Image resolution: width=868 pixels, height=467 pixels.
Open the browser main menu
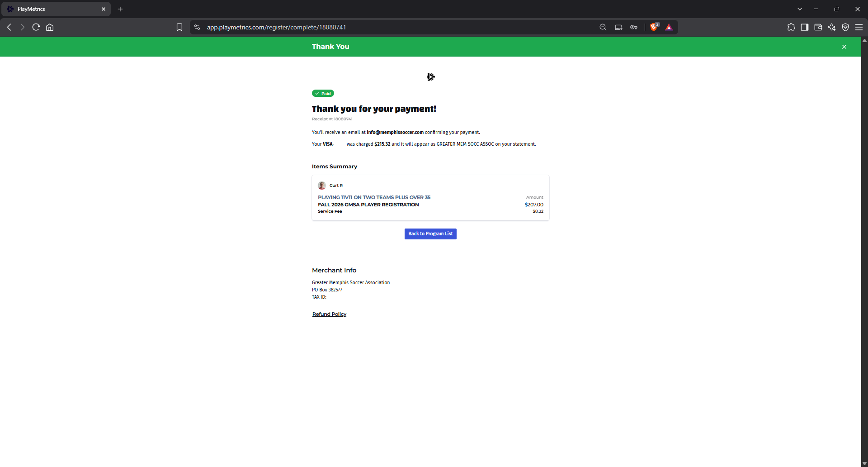859,27
